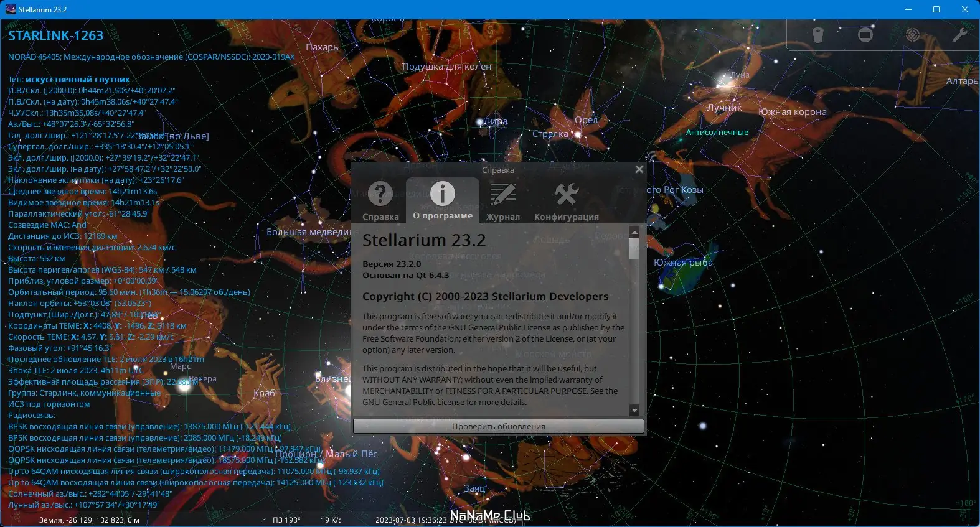Click the "Лучник" constellation label

click(x=724, y=108)
